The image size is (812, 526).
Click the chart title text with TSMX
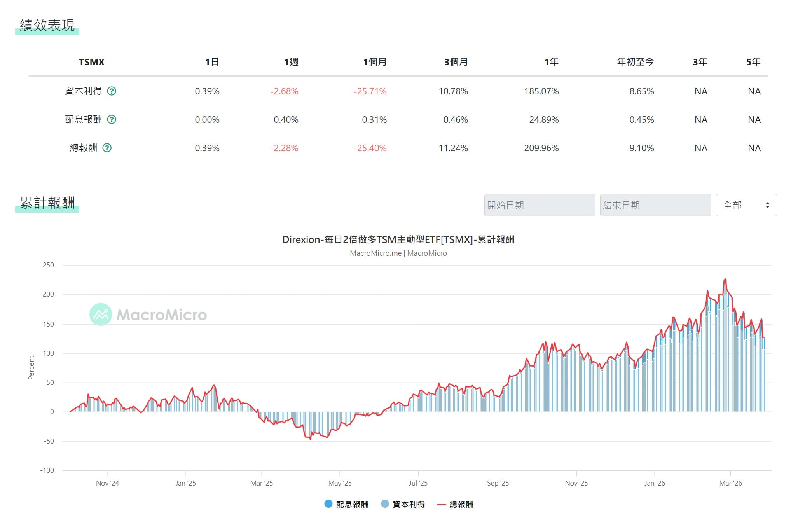click(x=398, y=239)
